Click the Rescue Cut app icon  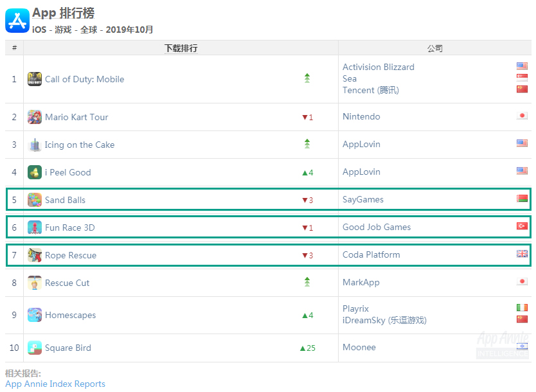(35, 283)
